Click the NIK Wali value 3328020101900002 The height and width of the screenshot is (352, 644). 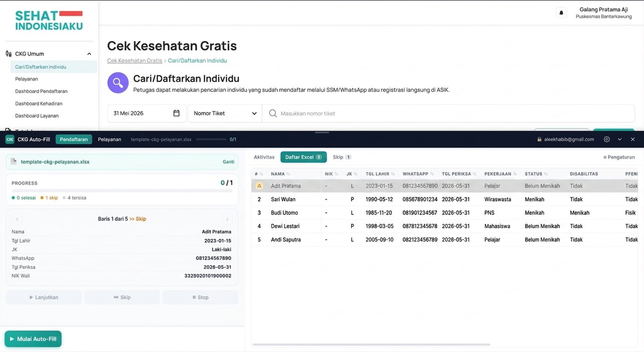208,276
